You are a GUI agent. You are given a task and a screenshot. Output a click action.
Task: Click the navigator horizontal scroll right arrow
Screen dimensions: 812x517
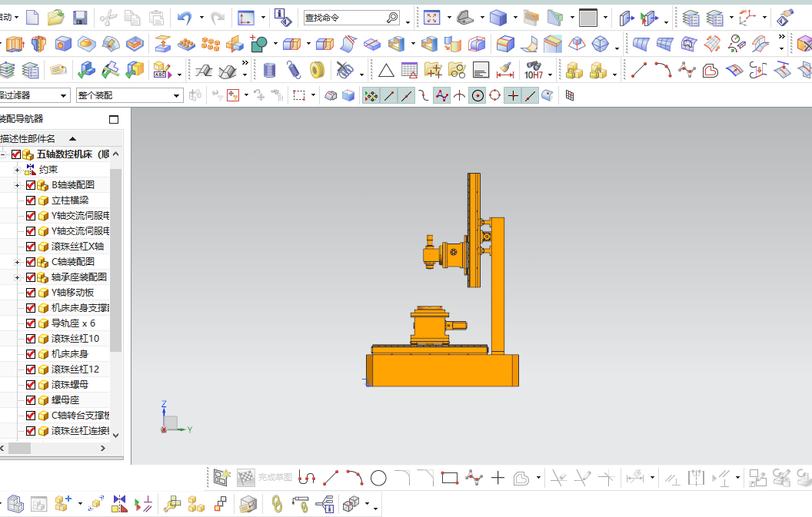click(x=102, y=449)
